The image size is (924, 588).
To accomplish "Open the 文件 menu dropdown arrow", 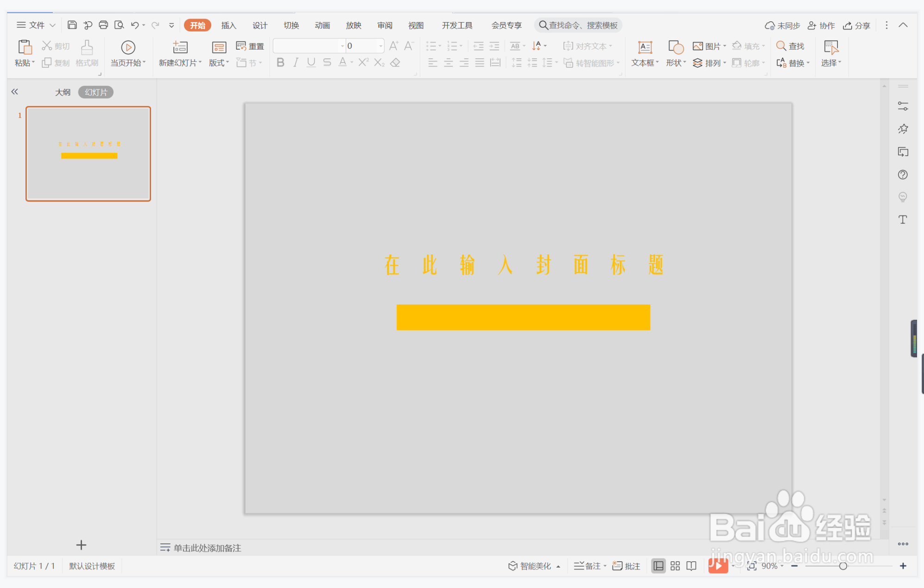I will pos(53,25).
